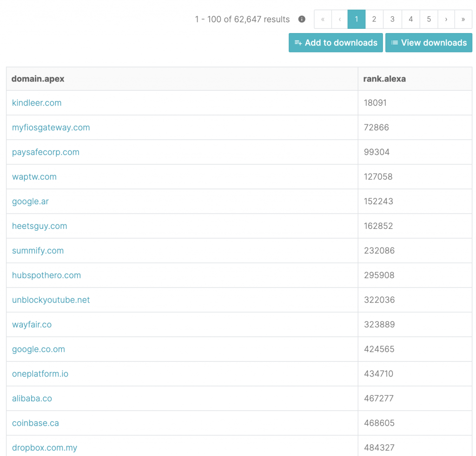Sort by the rank.alexa column header
Screen dimensions: 476x456
click(384, 79)
